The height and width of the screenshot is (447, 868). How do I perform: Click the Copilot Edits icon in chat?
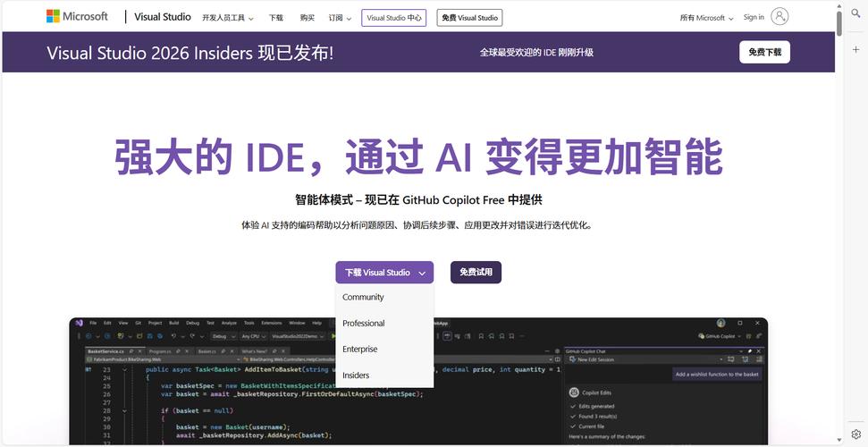click(x=574, y=392)
